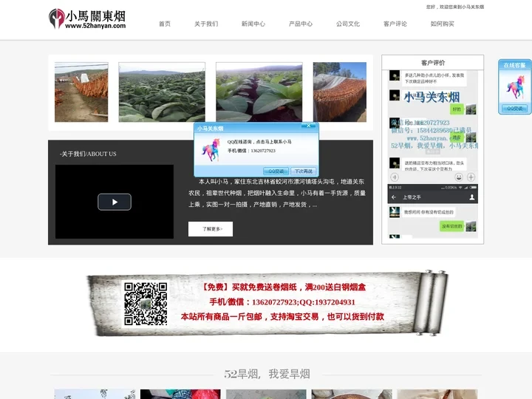
Task: Click the 了解更多 button
Action: point(211,229)
